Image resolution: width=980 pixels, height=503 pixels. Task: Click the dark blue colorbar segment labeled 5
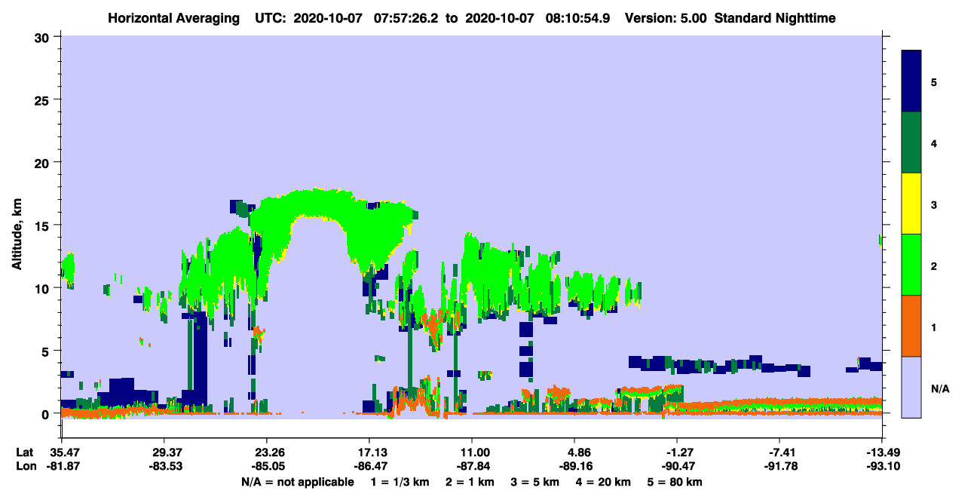[911, 81]
